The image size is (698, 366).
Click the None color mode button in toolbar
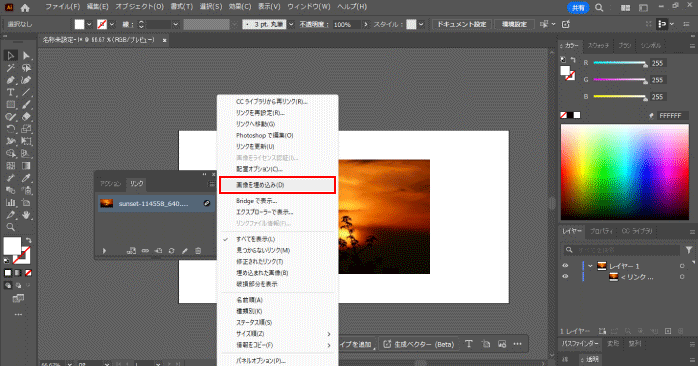[28, 273]
